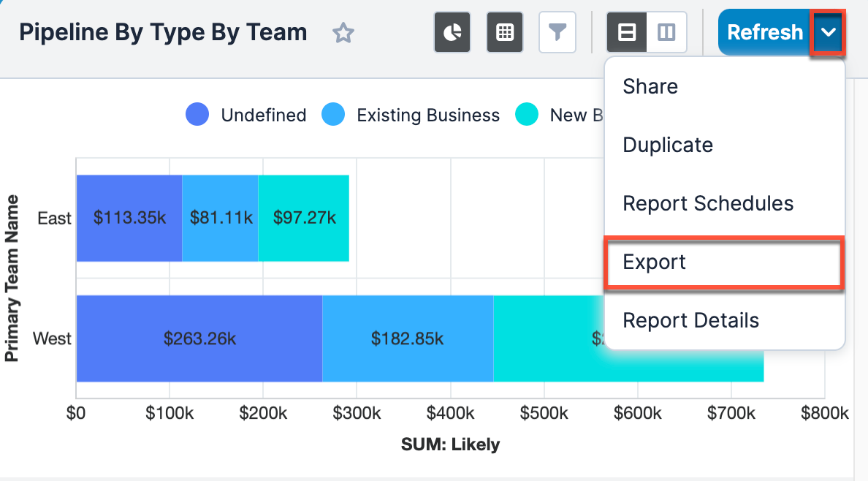Toggle Existing Business legend swatch
Image resolution: width=868 pixels, height=481 pixels.
click(x=333, y=115)
